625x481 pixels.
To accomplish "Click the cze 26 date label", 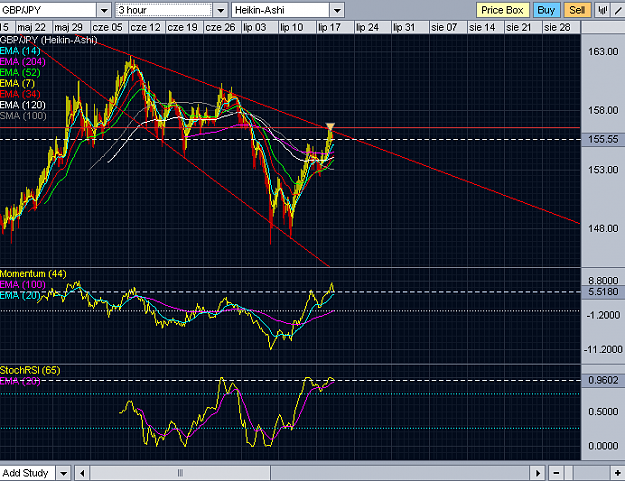I will [220, 27].
